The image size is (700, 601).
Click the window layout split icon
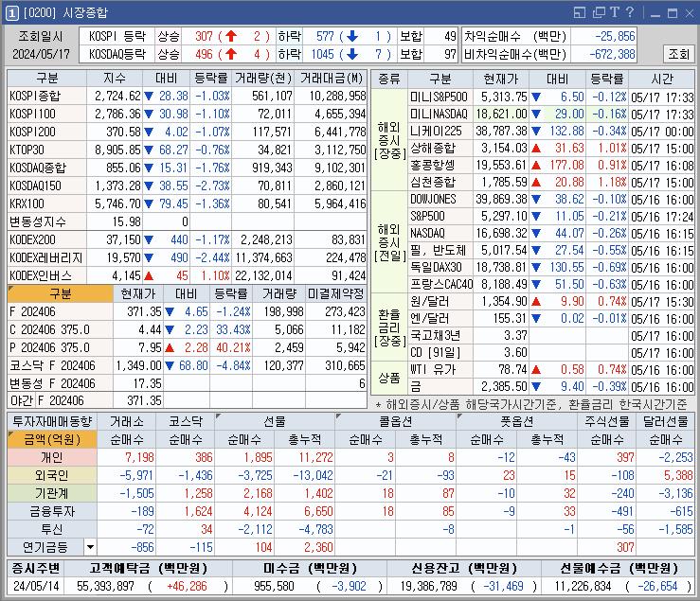pyautogui.click(x=580, y=12)
